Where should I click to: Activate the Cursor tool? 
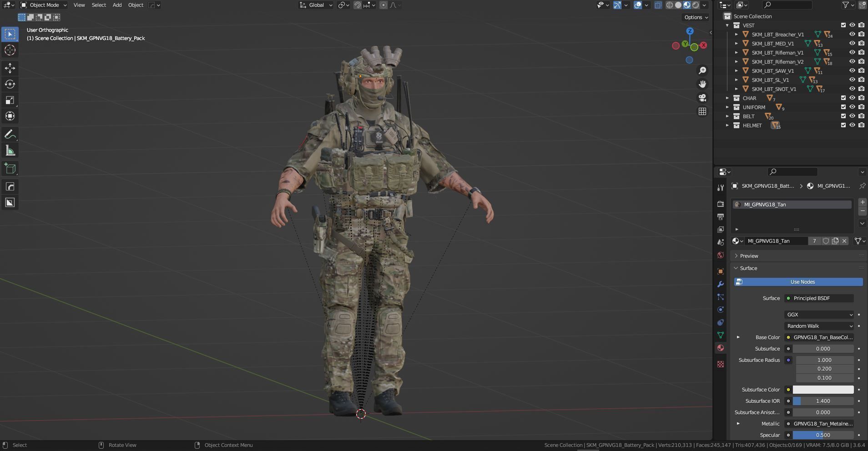10,50
